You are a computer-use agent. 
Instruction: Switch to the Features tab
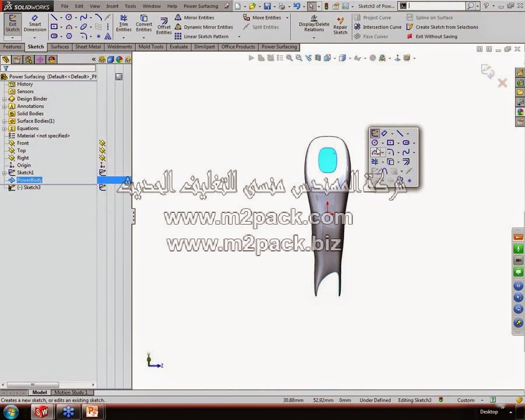tap(12, 47)
